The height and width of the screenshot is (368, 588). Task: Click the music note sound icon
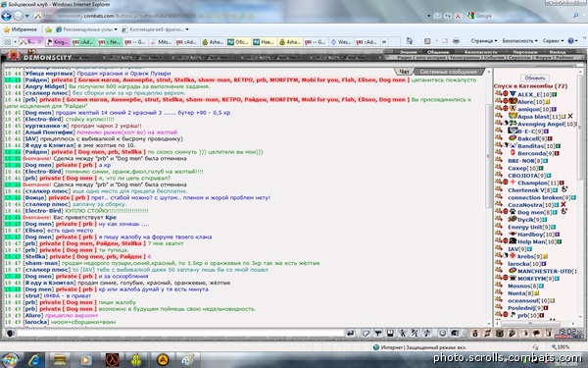[426, 333]
